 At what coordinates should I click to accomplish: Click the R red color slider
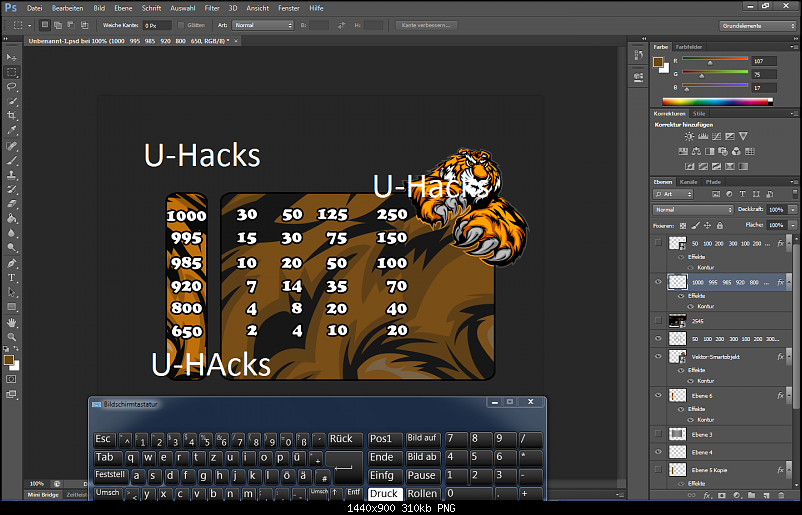(715, 60)
